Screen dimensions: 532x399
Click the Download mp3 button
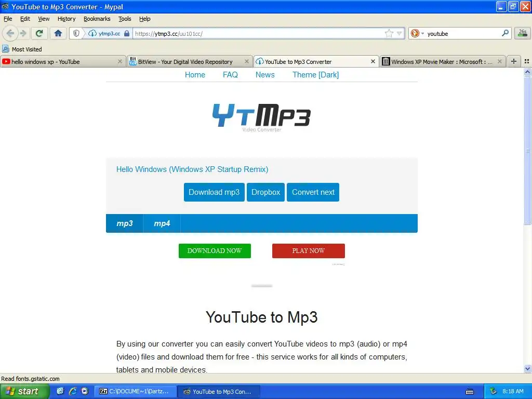click(x=214, y=192)
